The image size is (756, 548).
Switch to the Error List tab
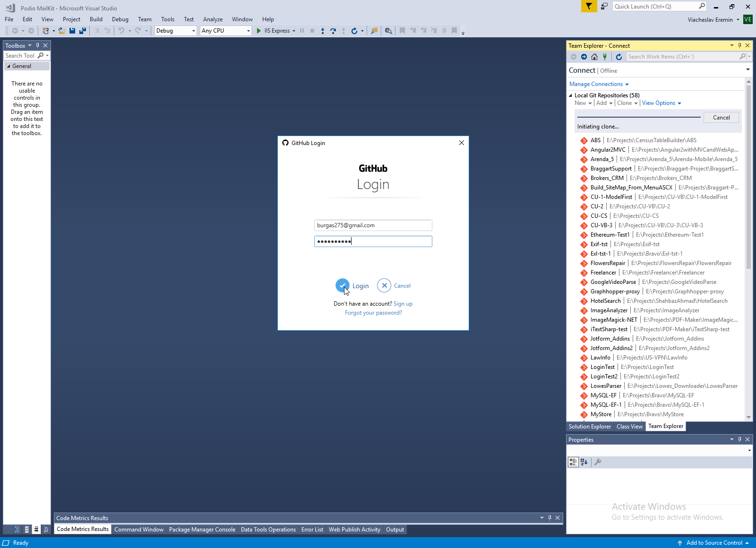pos(312,530)
